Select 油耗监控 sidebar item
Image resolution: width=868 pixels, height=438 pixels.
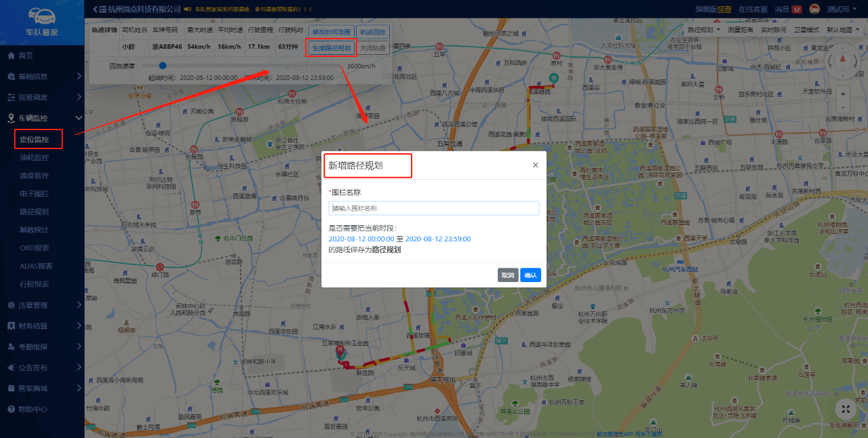pos(34,157)
